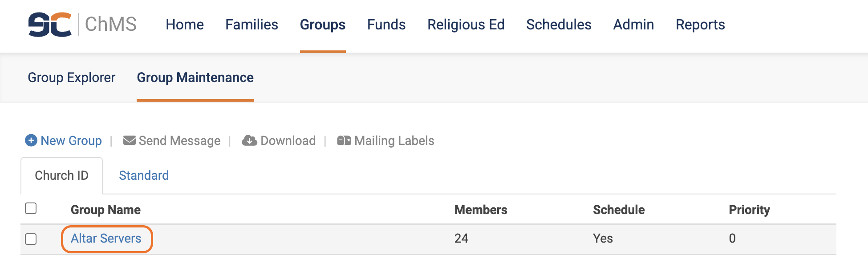Check the Altar Servers row checkbox
The width and height of the screenshot is (868, 256).
(x=31, y=239)
